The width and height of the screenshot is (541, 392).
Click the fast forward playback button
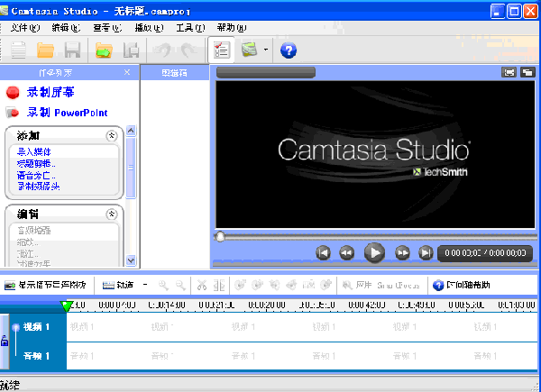point(402,253)
